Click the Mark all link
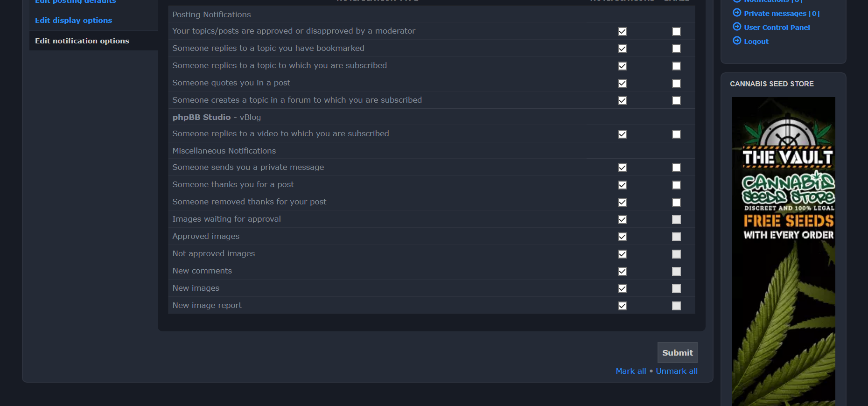This screenshot has width=868, height=406. 630,371
